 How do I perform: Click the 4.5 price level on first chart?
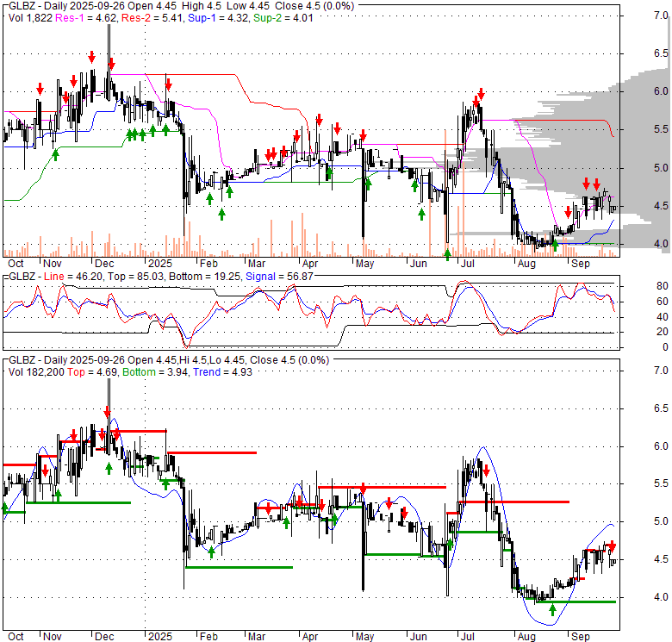coord(661,206)
